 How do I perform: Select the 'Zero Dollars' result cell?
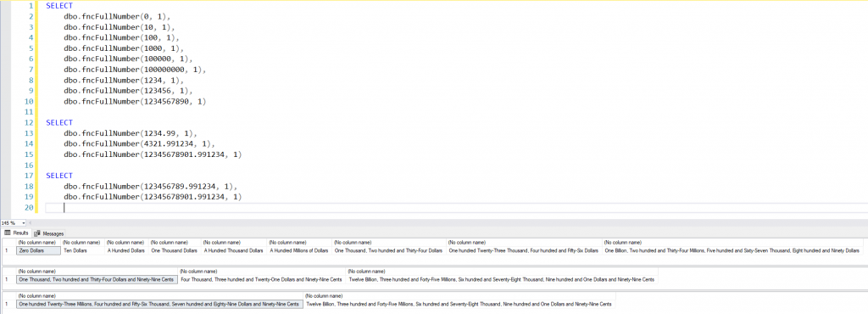(38, 250)
